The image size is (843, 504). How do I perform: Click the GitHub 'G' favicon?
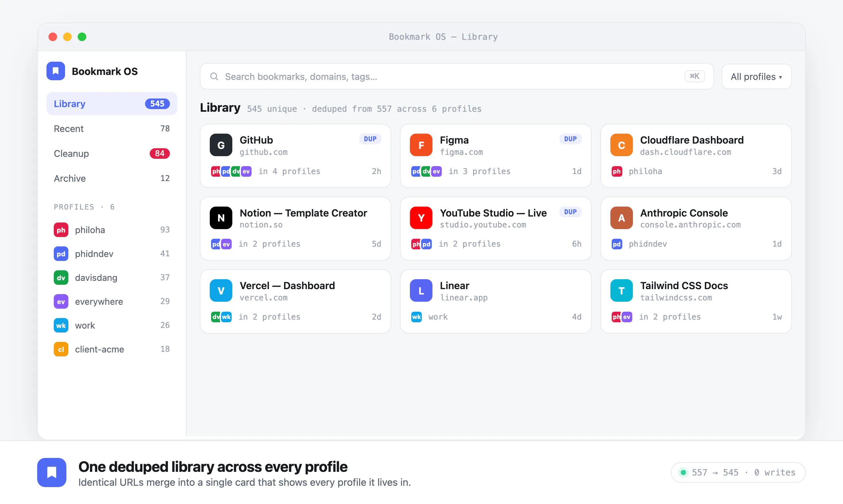point(221,145)
